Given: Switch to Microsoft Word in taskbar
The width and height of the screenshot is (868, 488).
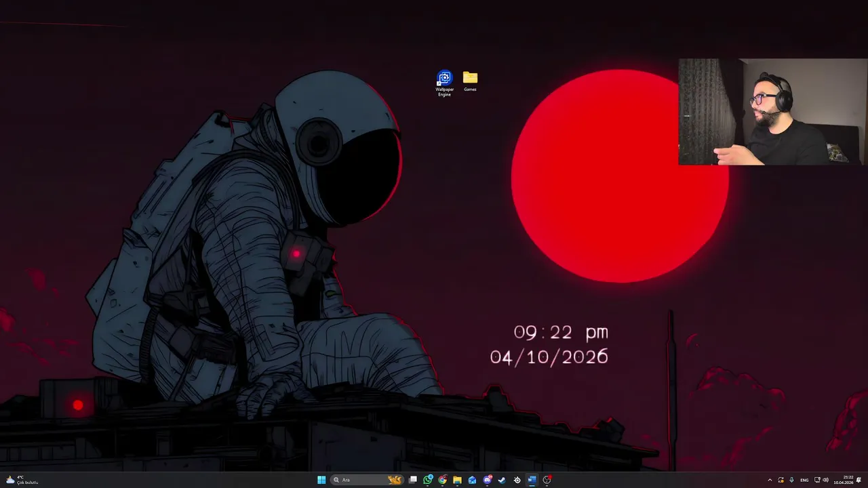Looking at the screenshot, I should [532, 480].
